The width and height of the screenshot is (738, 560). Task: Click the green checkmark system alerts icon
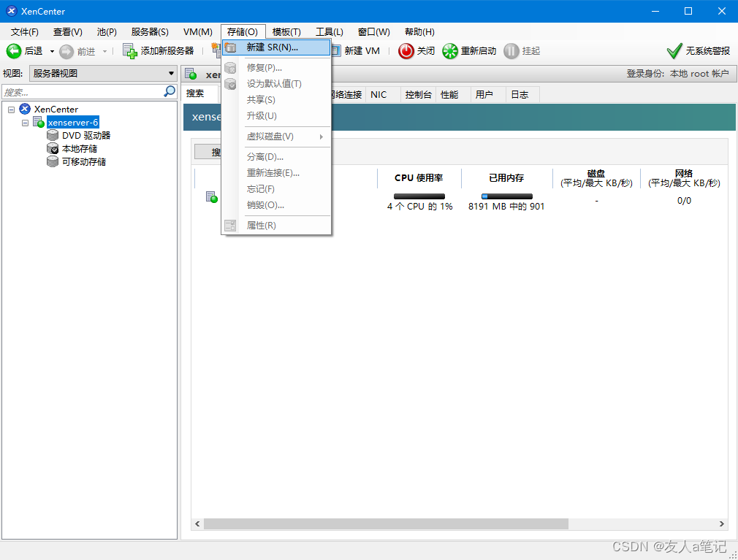tap(674, 51)
